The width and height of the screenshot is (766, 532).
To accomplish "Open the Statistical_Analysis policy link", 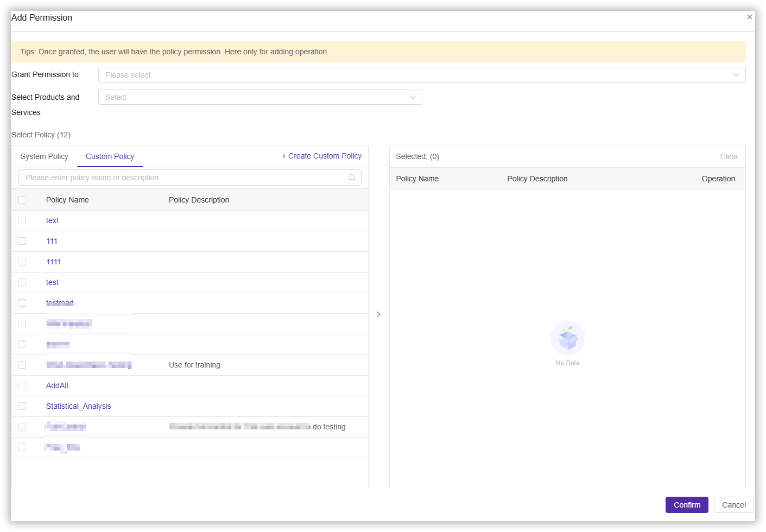I will [x=79, y=406].
